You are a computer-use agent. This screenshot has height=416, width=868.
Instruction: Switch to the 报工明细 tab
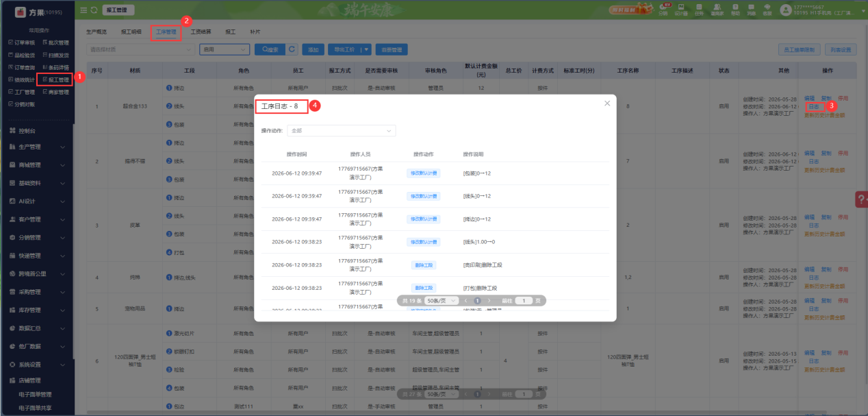point(131,32)
